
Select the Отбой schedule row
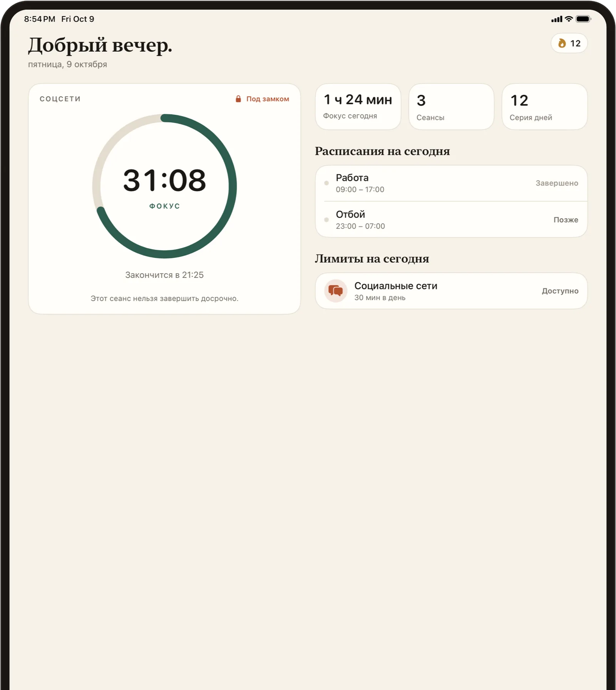click(x=451, y=219)
